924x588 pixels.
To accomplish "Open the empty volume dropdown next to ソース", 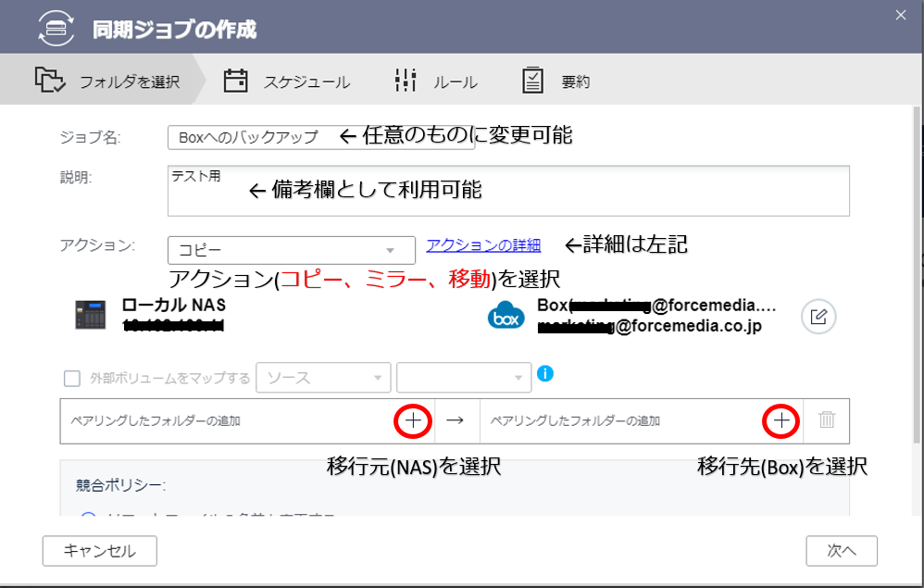I will [x=463, y=378].
